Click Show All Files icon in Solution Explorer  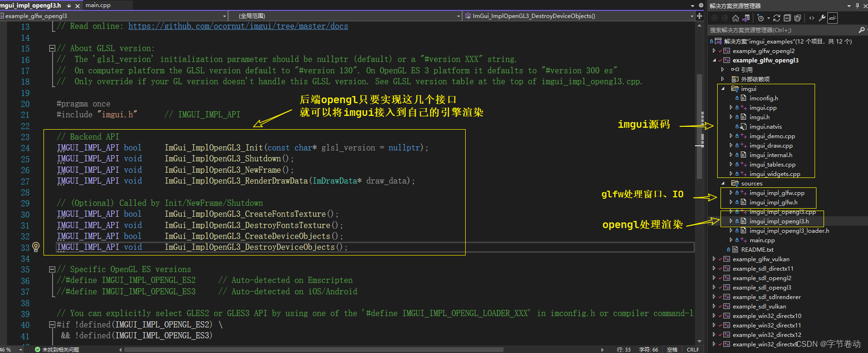point(798,18)
